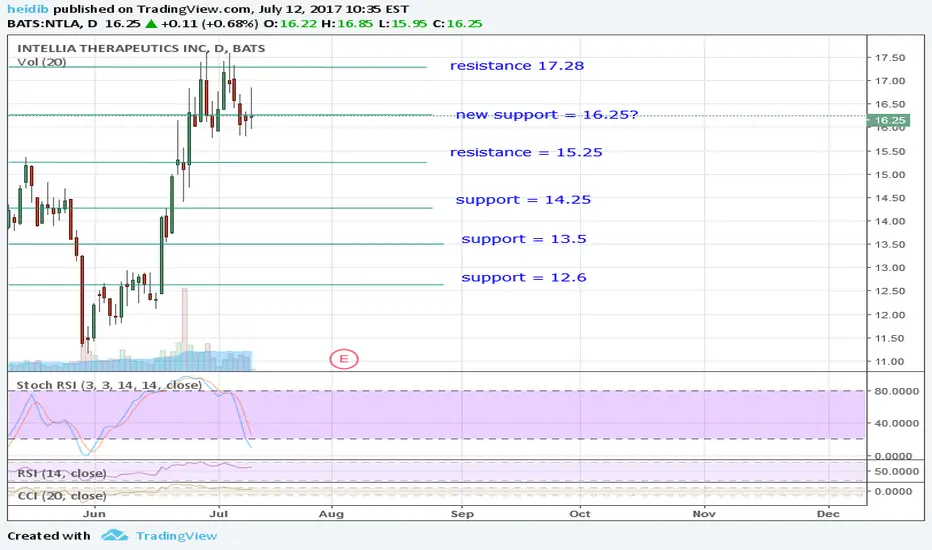Click the Jun label on time axis

(94, 514)
